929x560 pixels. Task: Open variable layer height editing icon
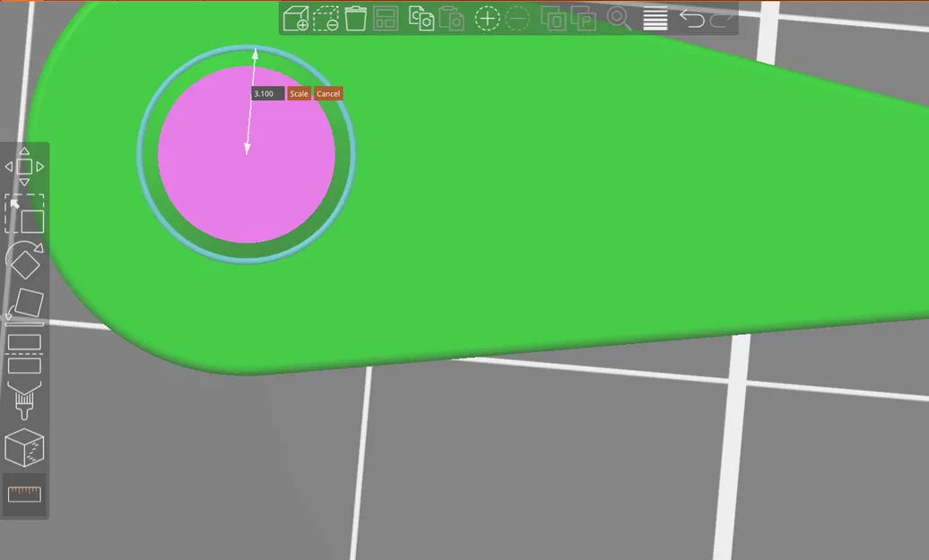[656, 18]
